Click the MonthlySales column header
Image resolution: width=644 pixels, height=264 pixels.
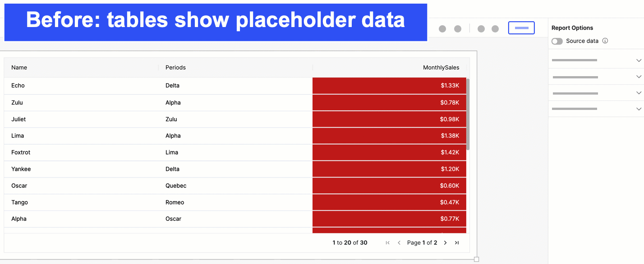(441, 67)
